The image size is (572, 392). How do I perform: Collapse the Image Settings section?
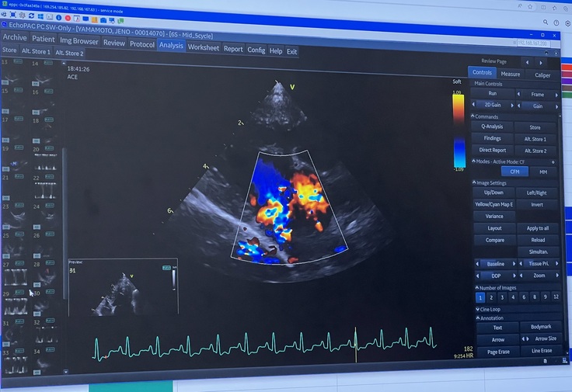[x=474, y=183]
